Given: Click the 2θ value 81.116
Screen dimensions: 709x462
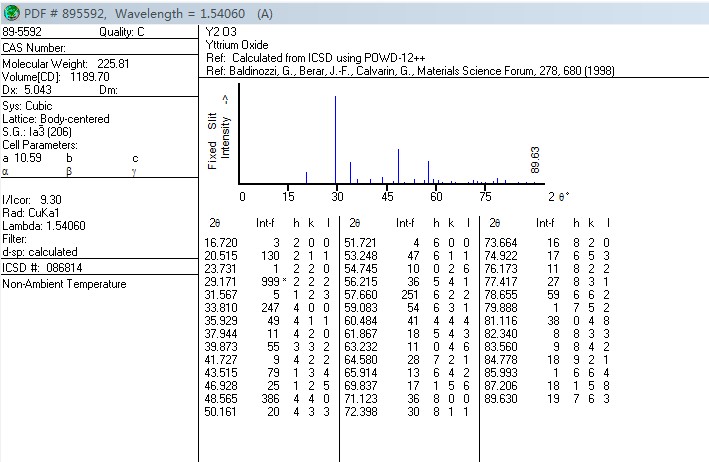Looking at the screenshot, I should (501, 321).
